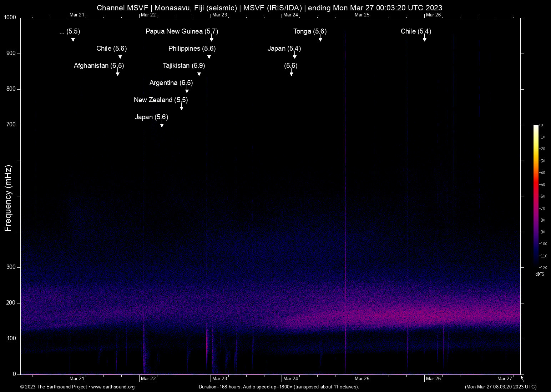Click the arrow marker under Tonga (5.6)
Image resolution: width=551 pixels, height=392 pixels.
point(320,39)
